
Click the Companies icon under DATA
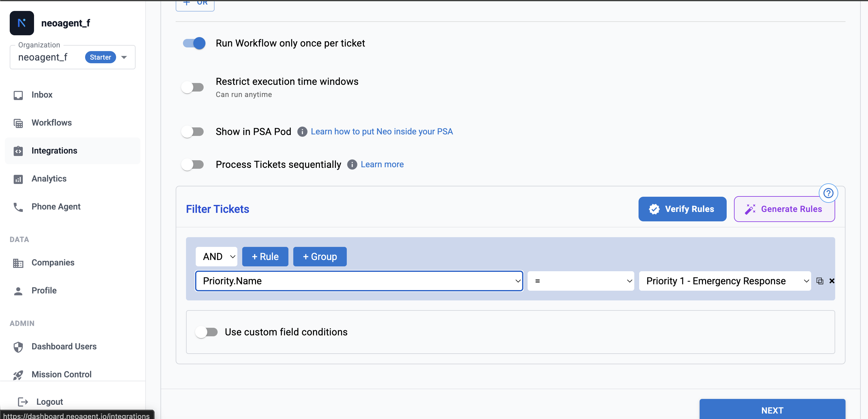[18, 263]
